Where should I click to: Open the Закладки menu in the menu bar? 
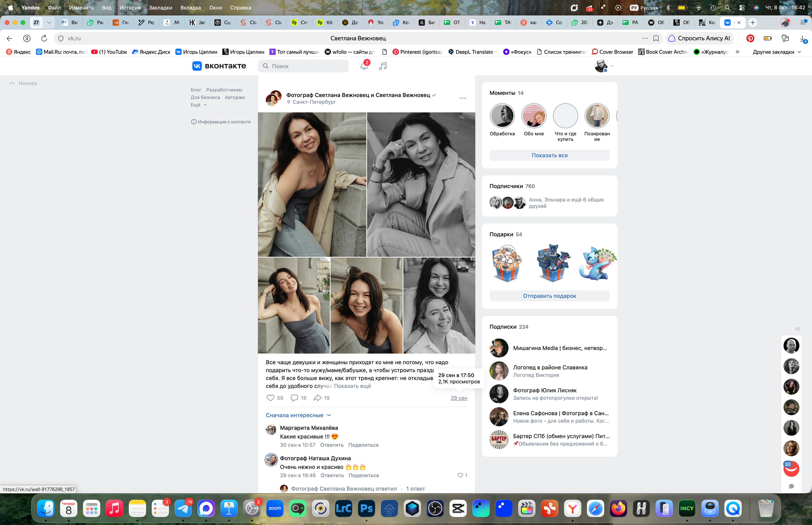click(160, 8)
